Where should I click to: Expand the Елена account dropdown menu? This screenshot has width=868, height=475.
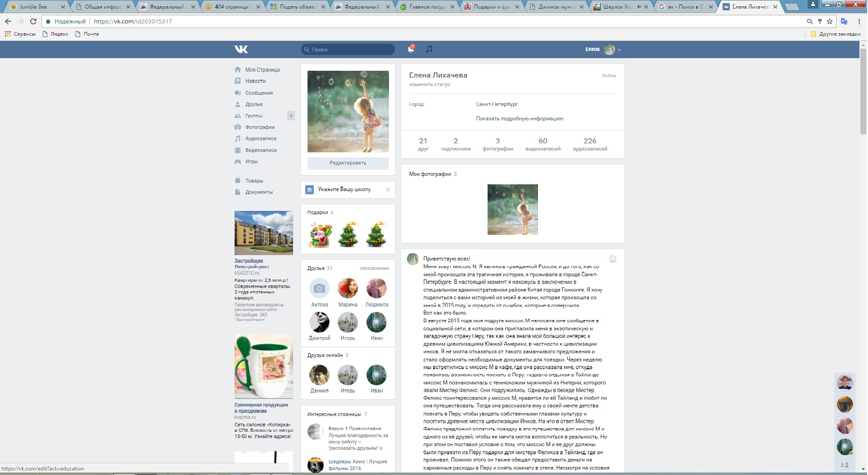coord(603,49)
